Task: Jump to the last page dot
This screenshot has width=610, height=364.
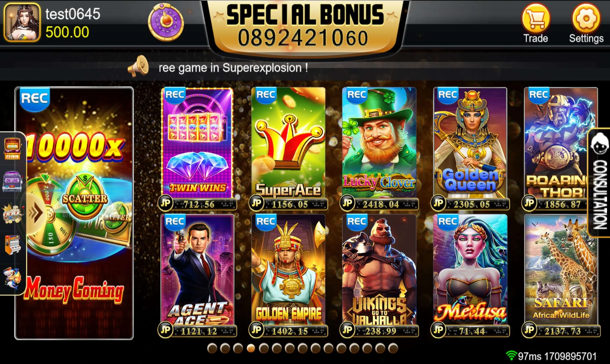Action: pyautogui.click(x=393, y=348)
